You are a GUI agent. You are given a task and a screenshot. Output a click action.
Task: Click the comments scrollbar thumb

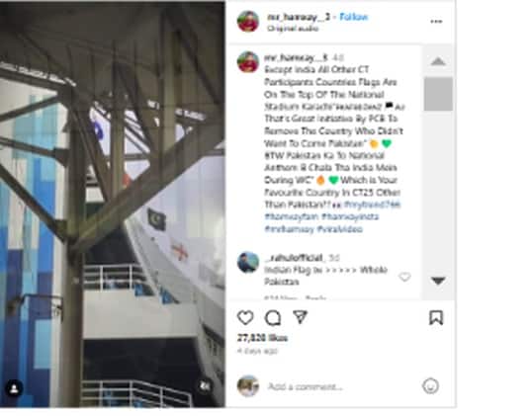coord(438,94)
